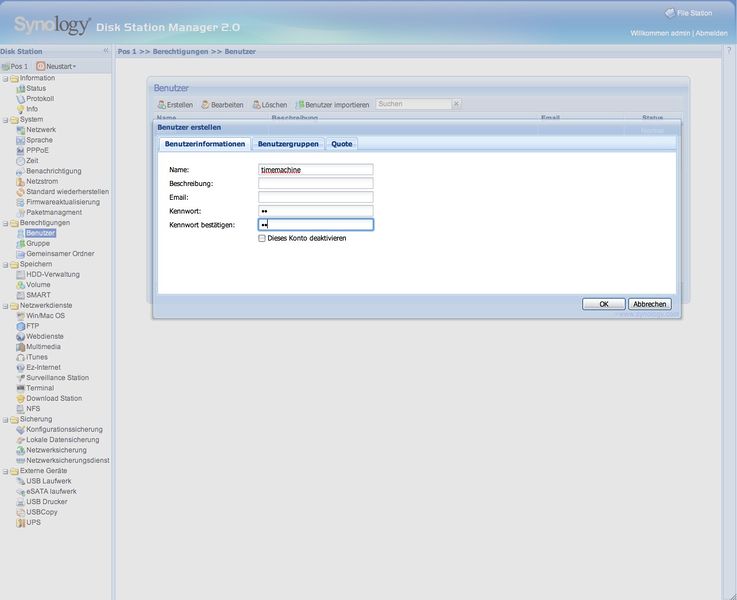Image resolution: width=737 pixels, height=600 pixels.
Task: Collapse the Disk Station sidebar panel
Action: pyautogui.click(x=105, y=50)
